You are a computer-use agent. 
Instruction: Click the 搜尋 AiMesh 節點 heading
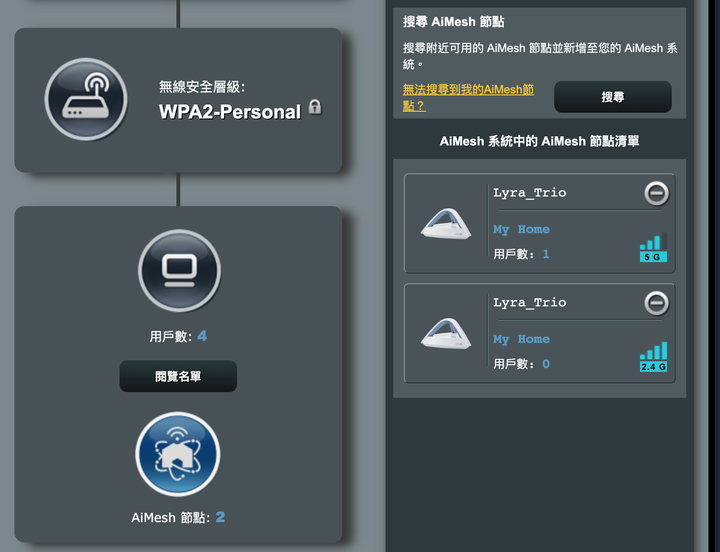coord(454,22)
